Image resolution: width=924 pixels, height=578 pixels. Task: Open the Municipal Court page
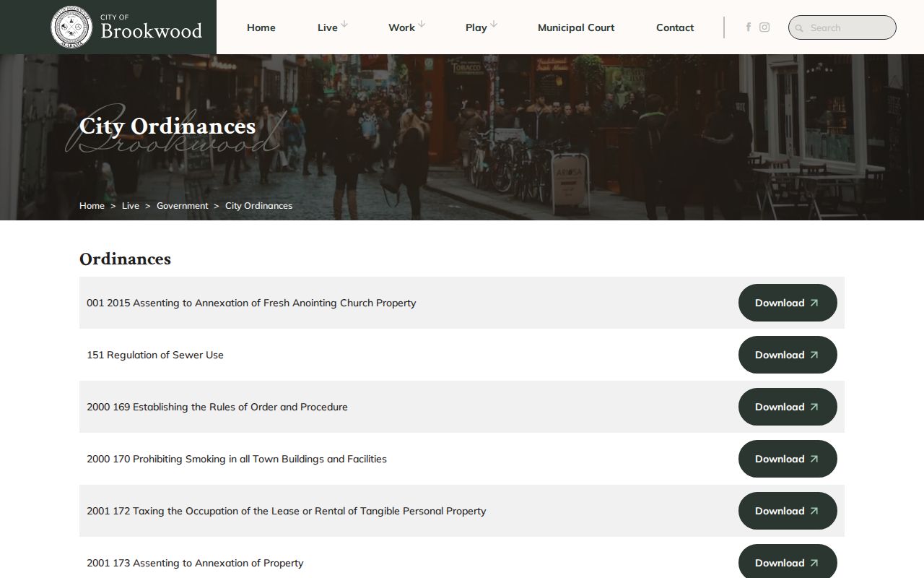click(x=576, y=27)
